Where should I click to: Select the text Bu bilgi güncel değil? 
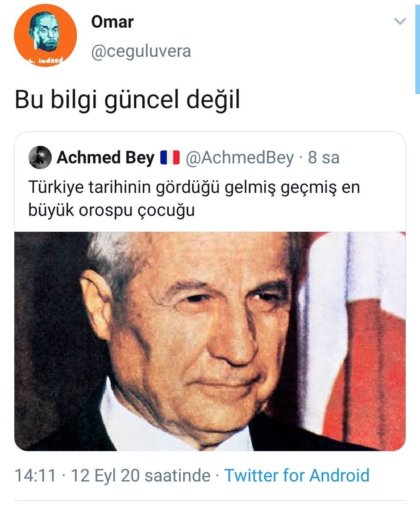pos(127,100)
